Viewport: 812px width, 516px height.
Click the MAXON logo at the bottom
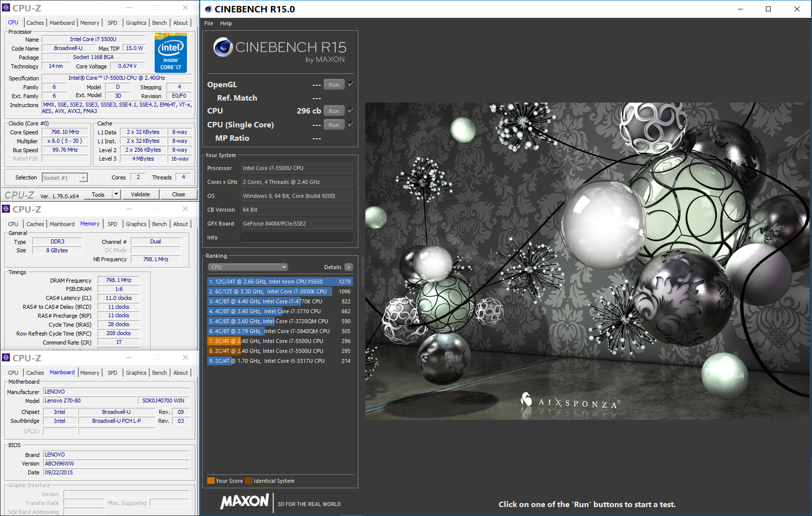[x=244, y=501]
